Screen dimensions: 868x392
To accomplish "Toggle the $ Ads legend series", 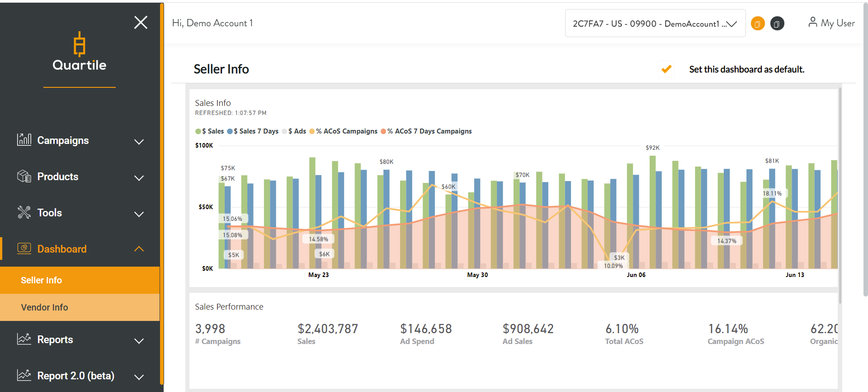I will [294, 131].
